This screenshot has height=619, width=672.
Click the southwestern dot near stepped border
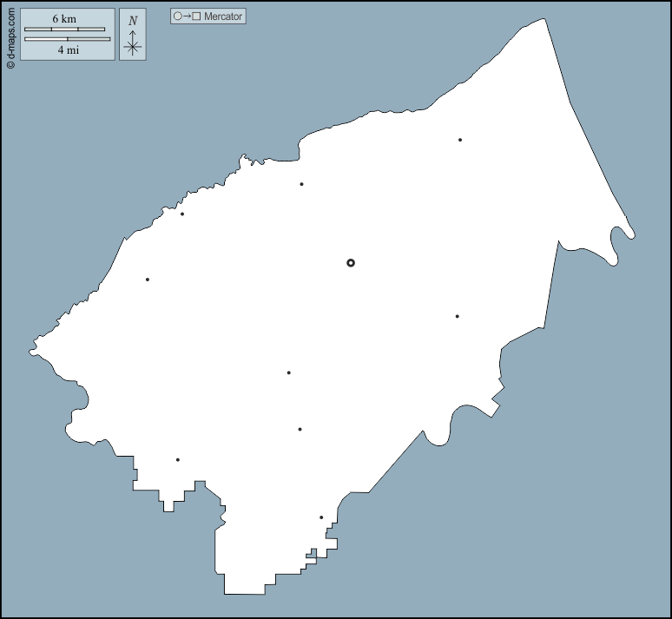click(178, 460)
